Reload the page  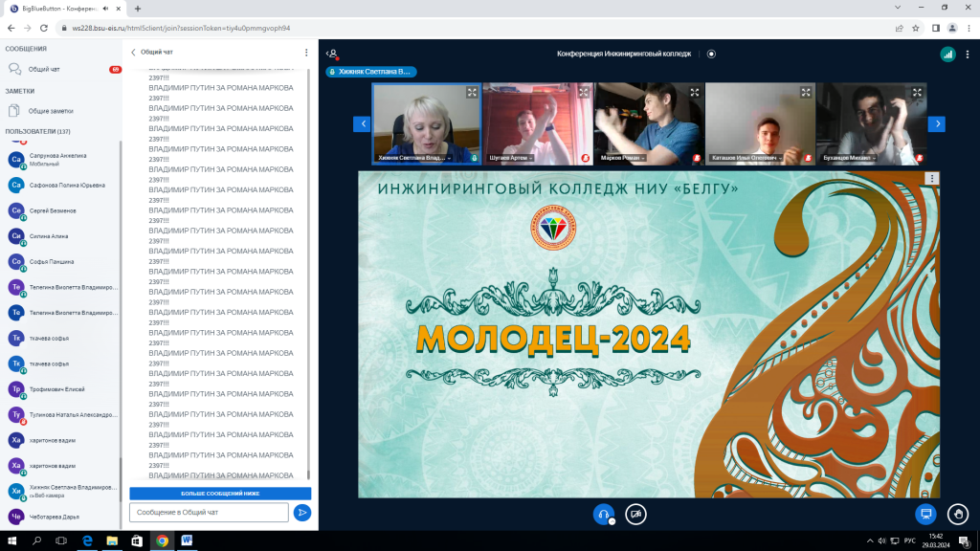pyautogui.click(x=44, y=28)
